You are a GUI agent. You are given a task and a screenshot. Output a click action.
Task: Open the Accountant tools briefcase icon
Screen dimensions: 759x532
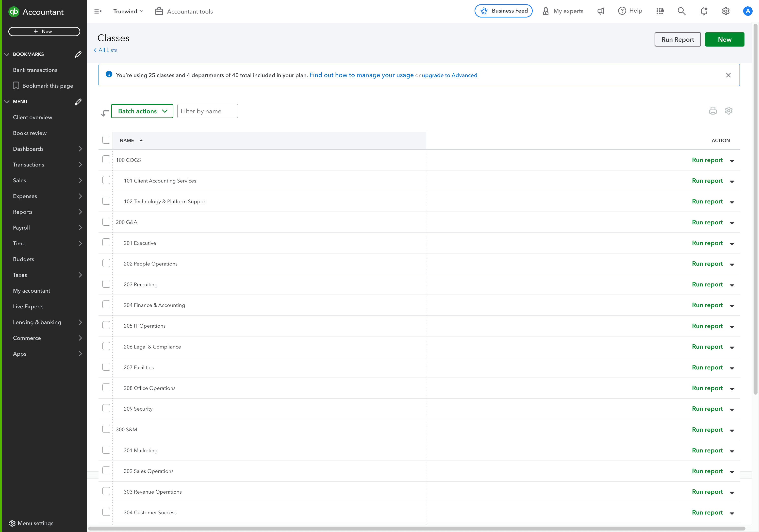click(x=159, y=11)
